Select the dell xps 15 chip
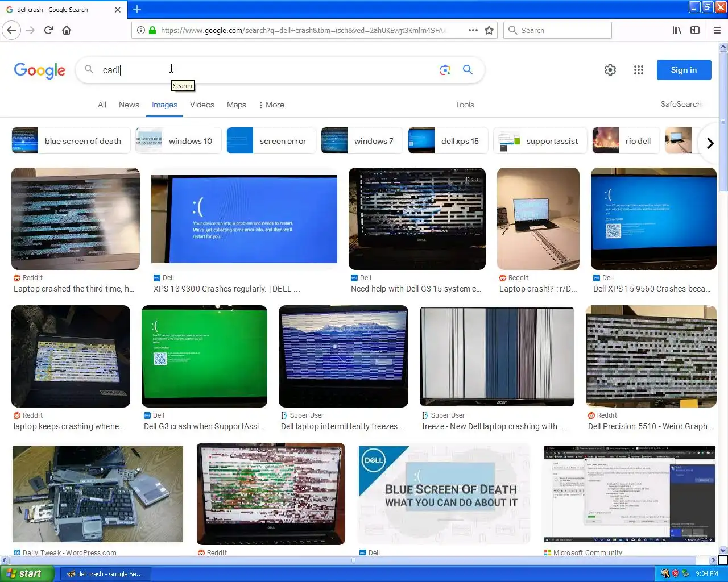The image size is (728, 582). (x=448, y=141)
